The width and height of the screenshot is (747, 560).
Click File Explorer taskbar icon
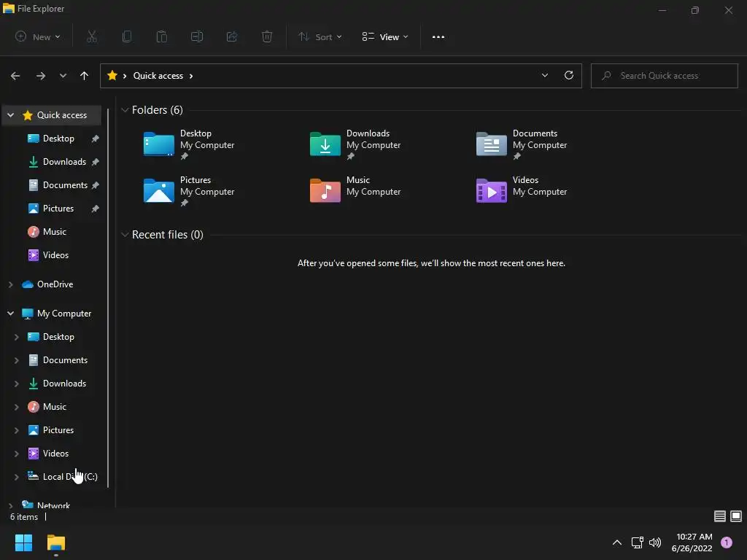[56, 543]
